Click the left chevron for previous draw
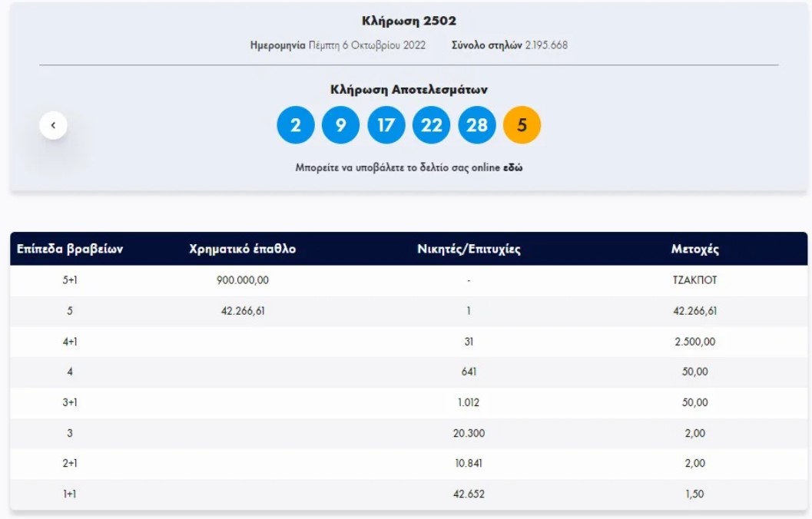 pos(53,124)
